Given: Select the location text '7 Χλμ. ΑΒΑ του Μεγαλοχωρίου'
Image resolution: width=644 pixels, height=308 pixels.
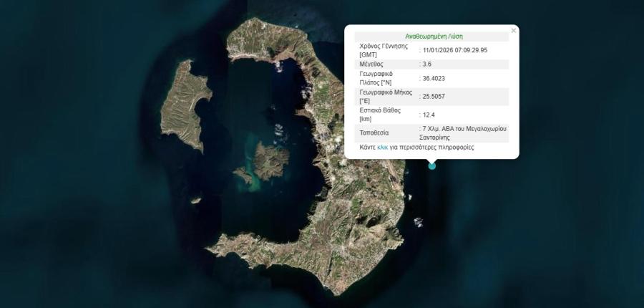Looking at the screenshot, I should [464, 129].
